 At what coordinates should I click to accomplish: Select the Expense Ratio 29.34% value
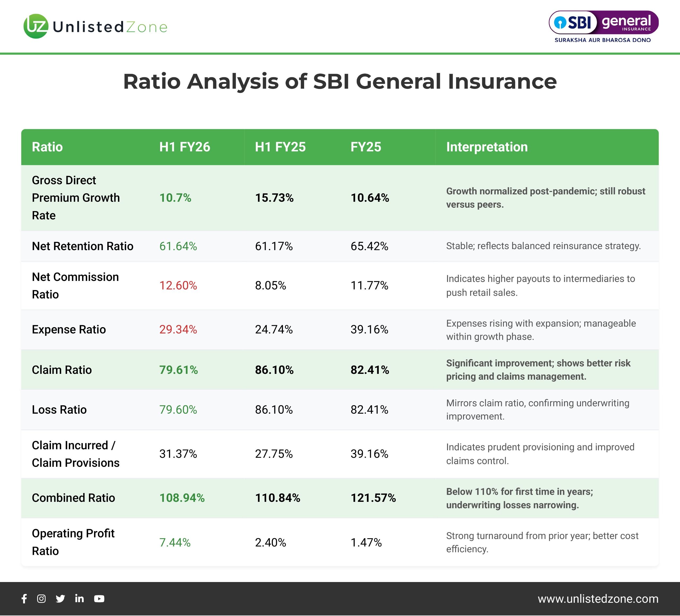[x=178, y=330]
